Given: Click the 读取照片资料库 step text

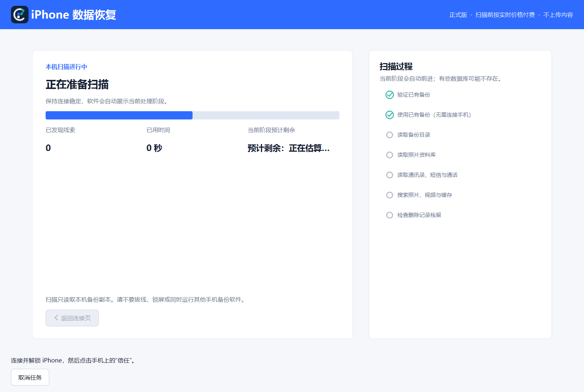Looking at the screenshot, I should [416, 155].
